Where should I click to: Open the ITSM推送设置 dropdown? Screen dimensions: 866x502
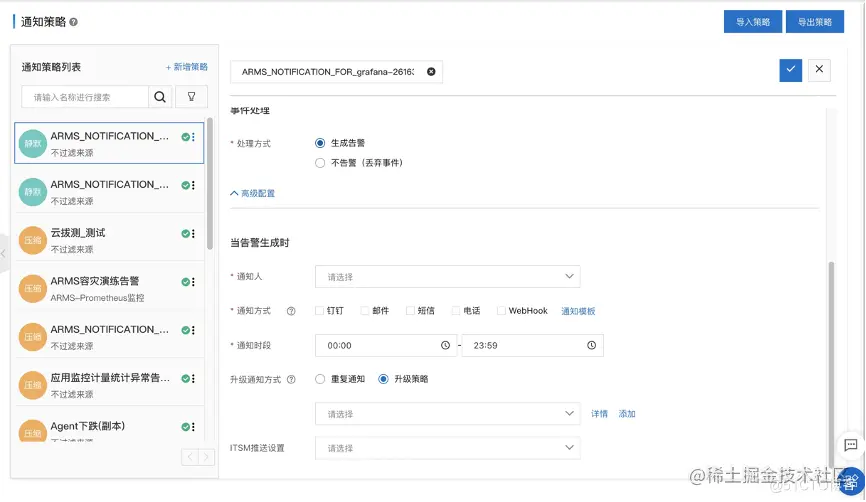click(447, 448)
